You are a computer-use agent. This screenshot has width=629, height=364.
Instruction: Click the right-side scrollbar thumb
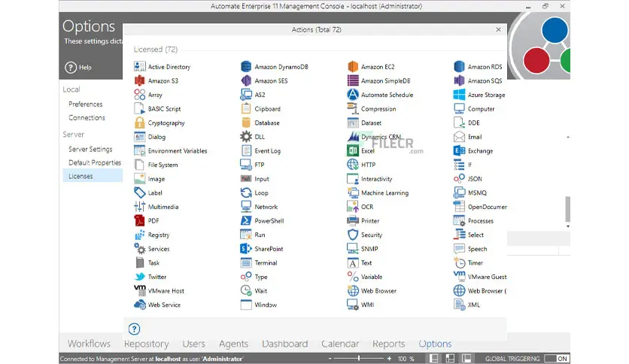click(x=567, y=209)
